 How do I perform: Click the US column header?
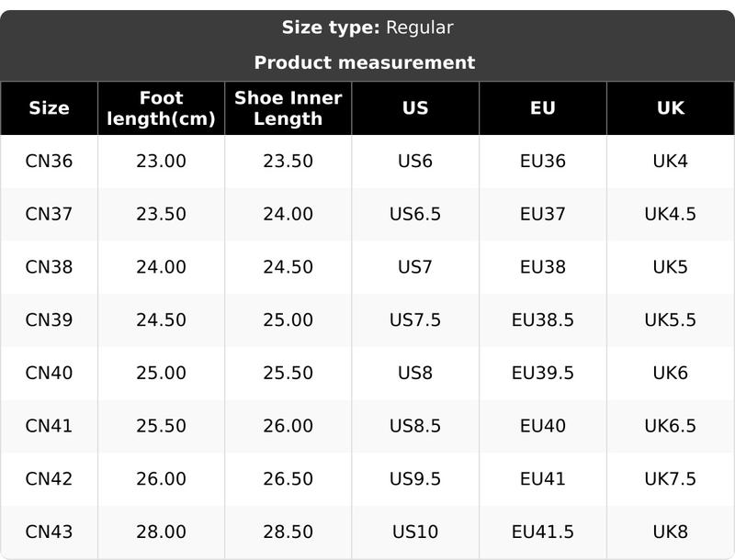pos(415,108)
